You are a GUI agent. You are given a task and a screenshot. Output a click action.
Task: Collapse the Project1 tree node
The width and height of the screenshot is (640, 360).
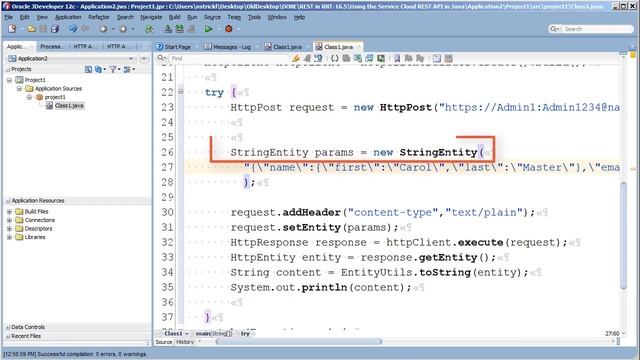point(9,80)
